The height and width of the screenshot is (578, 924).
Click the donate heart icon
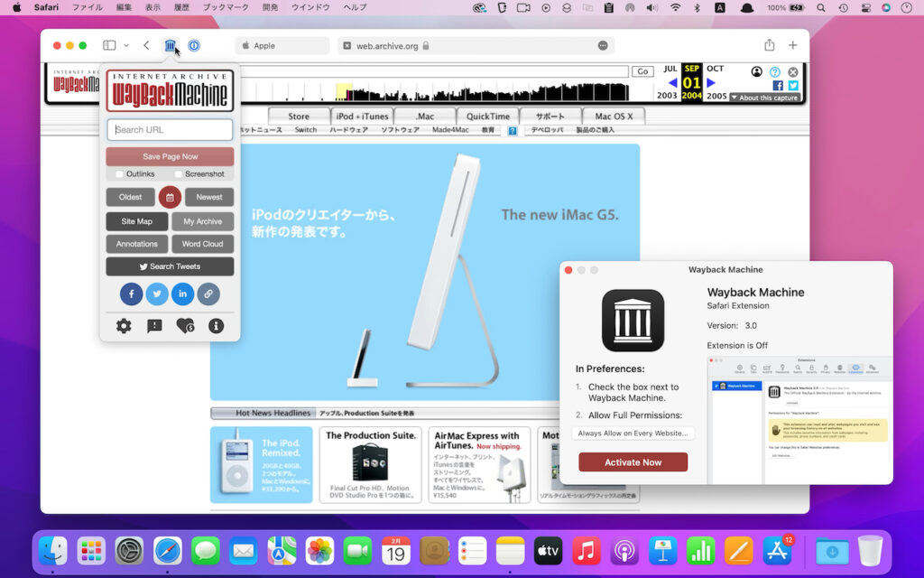[x=186, y=325]
